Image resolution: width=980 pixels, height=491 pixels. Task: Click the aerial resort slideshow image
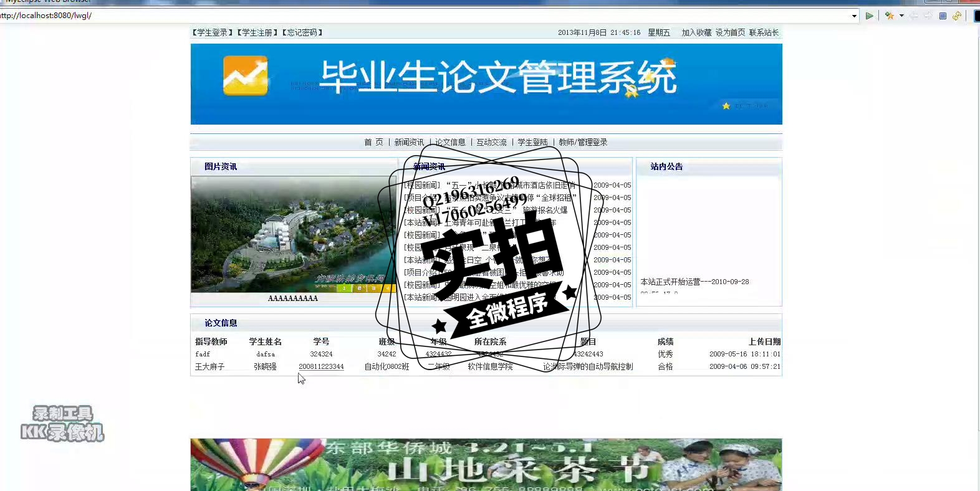click(x=294, y=234)
